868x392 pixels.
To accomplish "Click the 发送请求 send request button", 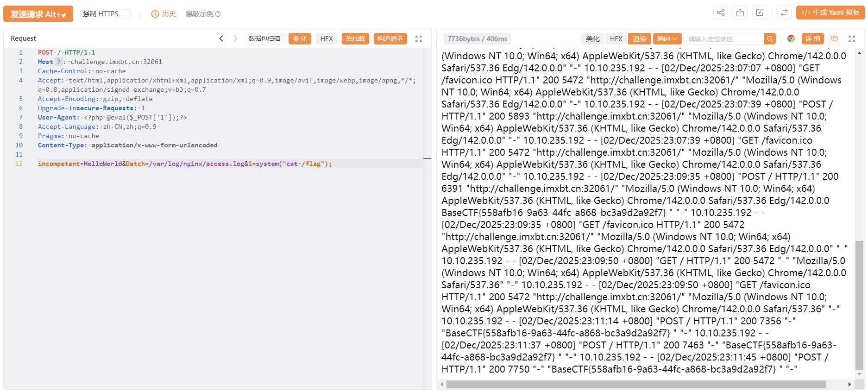I will (x=38, y=14).
